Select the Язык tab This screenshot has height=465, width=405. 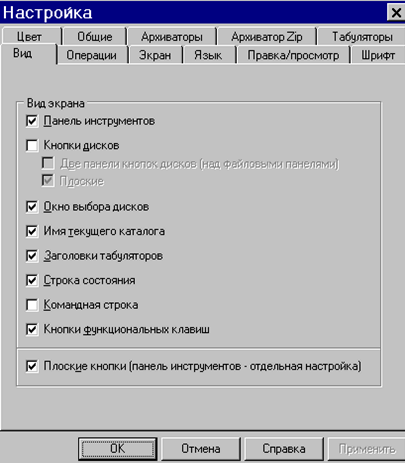pos(208,55)
